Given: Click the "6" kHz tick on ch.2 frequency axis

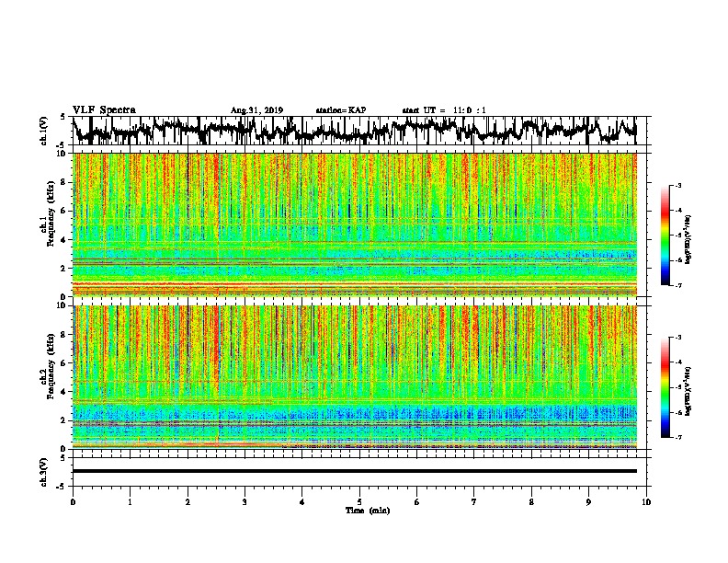Looking at the screenshot, I should [x=65, y=362].
